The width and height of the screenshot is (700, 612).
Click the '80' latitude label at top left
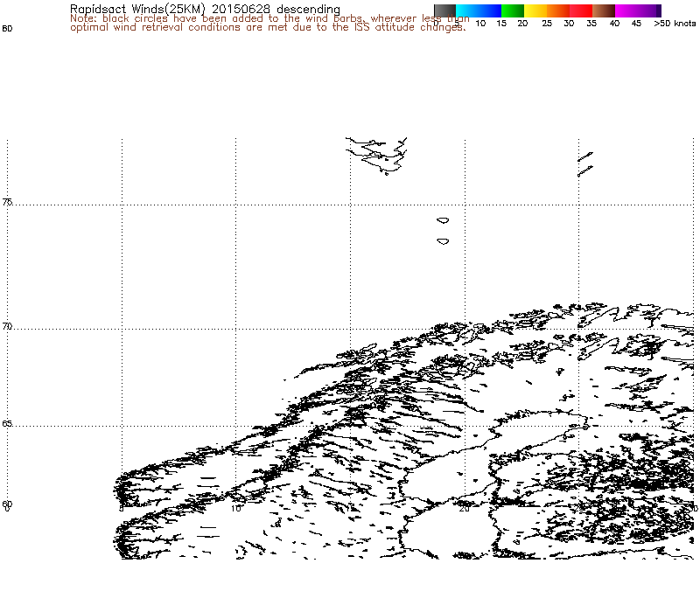point(7,29)
